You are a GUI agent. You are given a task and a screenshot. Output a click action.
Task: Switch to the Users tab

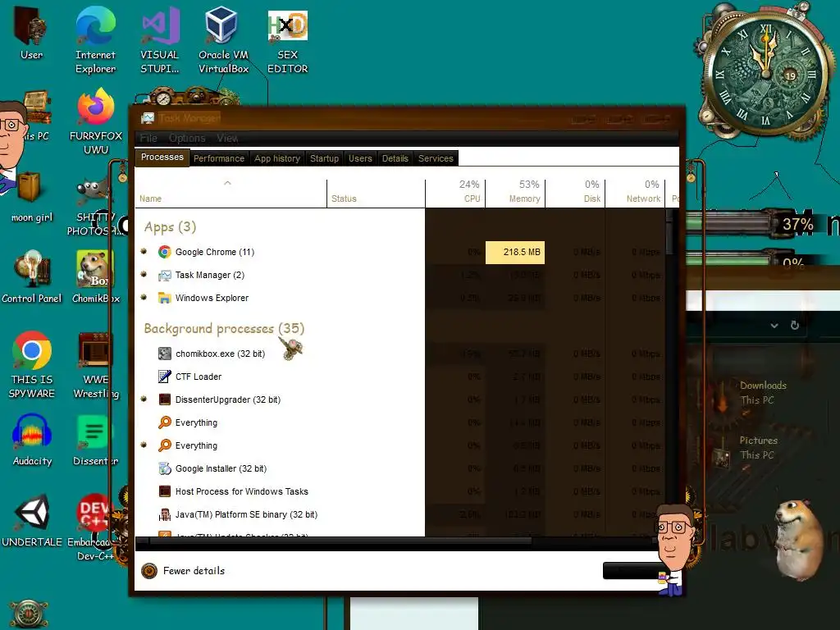coord(360,158)
